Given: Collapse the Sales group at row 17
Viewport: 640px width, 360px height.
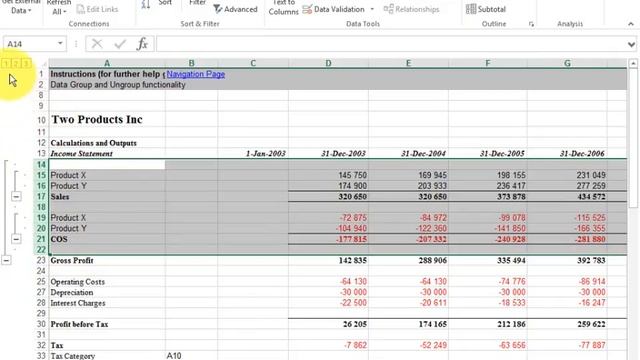Looking at the screenshot, I should point(16,197).
